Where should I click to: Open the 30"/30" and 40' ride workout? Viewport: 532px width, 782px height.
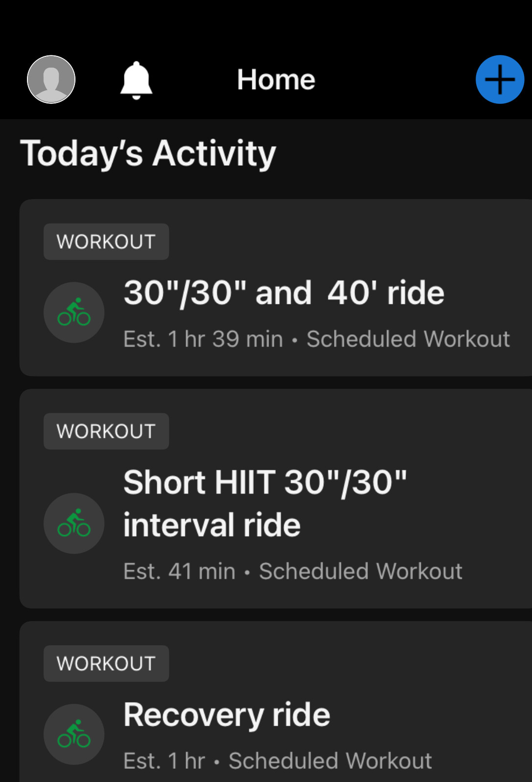click(284, 293)
